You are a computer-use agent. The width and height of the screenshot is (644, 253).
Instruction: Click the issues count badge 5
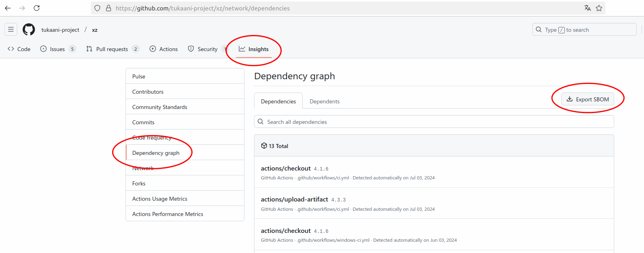point(72,49)
